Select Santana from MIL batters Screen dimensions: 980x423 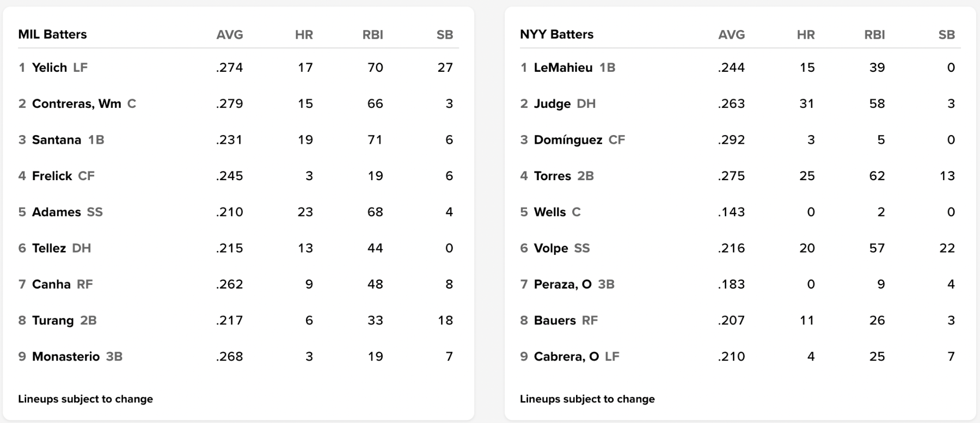point(56,140)
